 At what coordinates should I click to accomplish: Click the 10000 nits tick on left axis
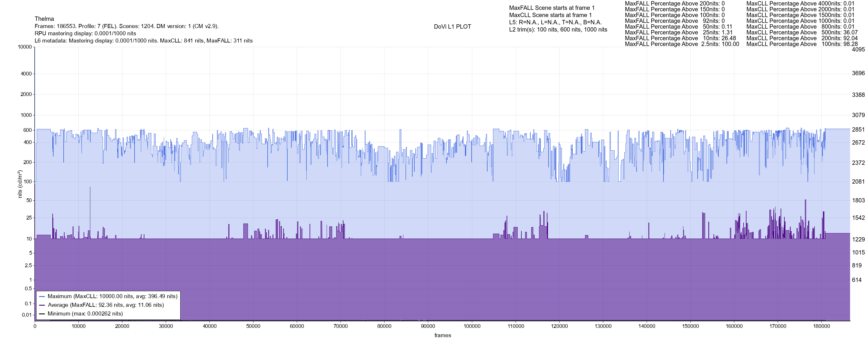click(x=25, y=47)
